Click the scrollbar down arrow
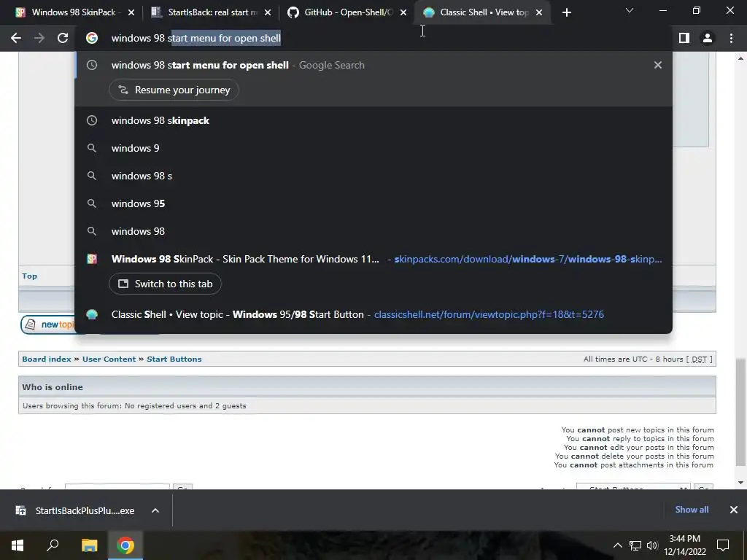Viewport: 747px width, 560px height. [x=740, y=483]
